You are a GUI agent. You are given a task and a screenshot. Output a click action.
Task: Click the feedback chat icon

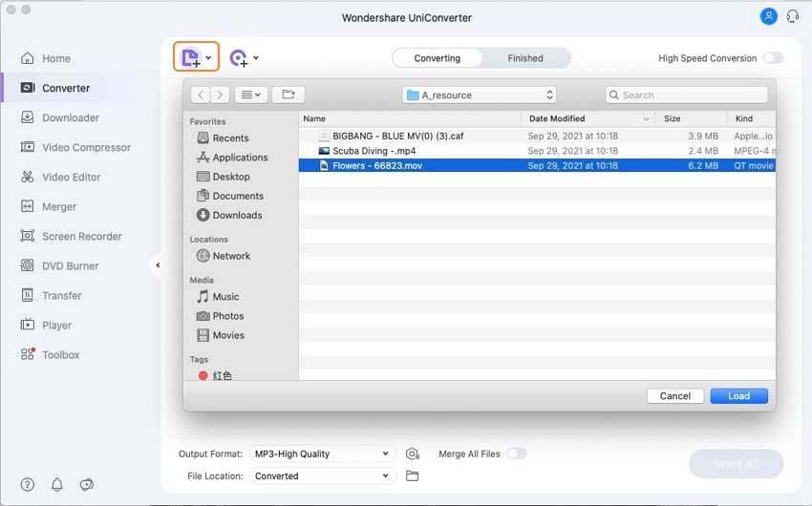coord(87,484)
